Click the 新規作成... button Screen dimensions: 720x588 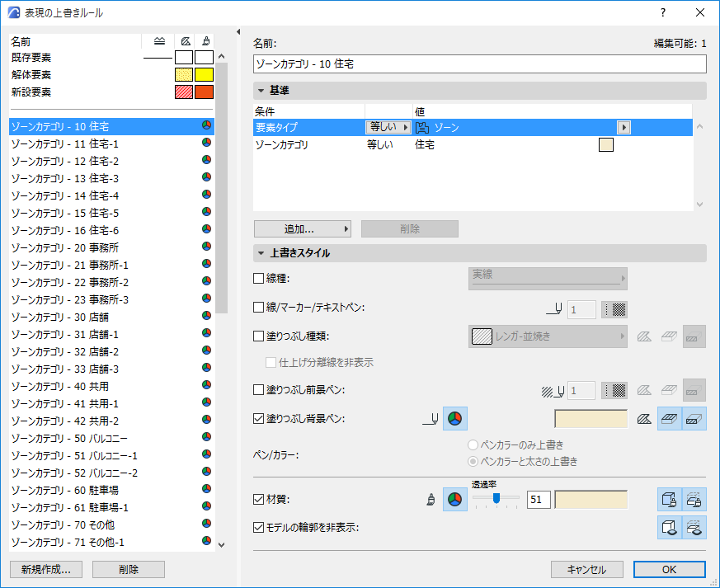pyautogui.click(x=46, y=570)
